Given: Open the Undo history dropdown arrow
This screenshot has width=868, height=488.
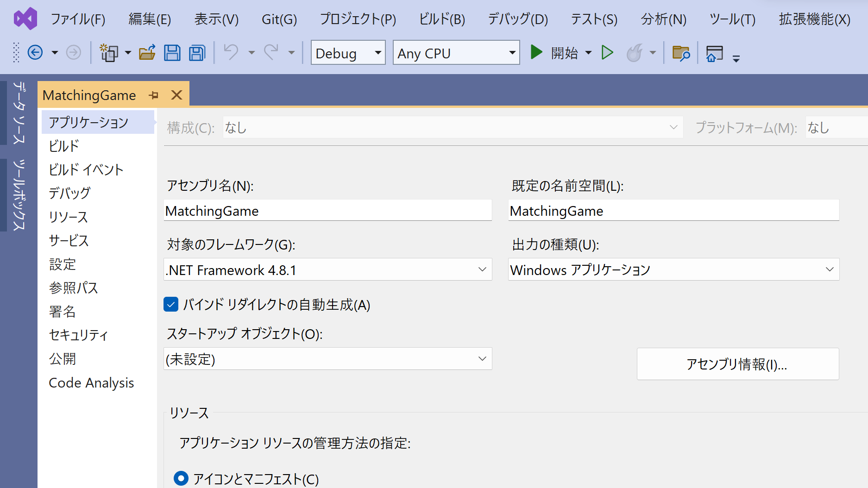Looking at the screenshot, I should coord(252,53).
